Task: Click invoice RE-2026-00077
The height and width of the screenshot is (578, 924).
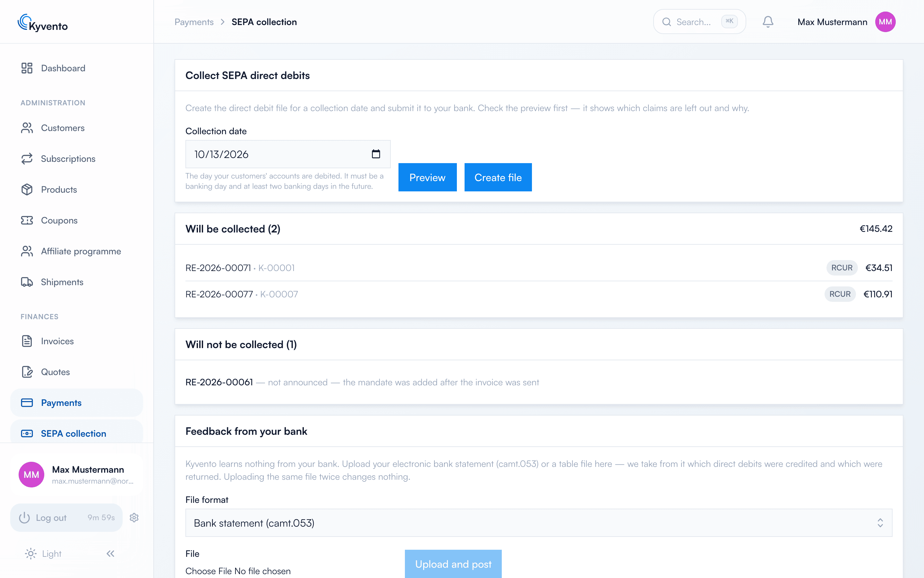Action: [x=219, y=294]
